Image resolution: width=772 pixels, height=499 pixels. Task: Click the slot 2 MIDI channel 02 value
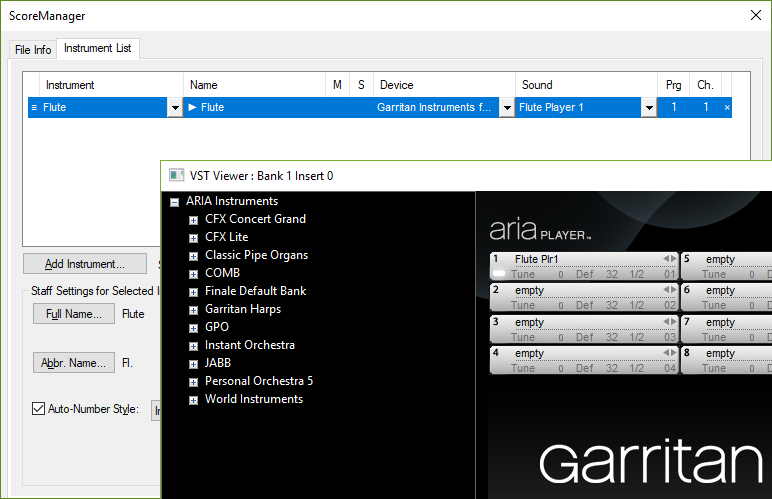click(x=670, y=306)
